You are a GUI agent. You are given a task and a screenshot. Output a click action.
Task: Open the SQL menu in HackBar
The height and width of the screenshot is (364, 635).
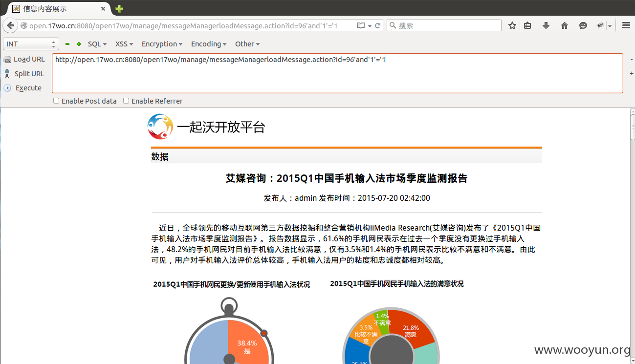click(x=97, y=44)
